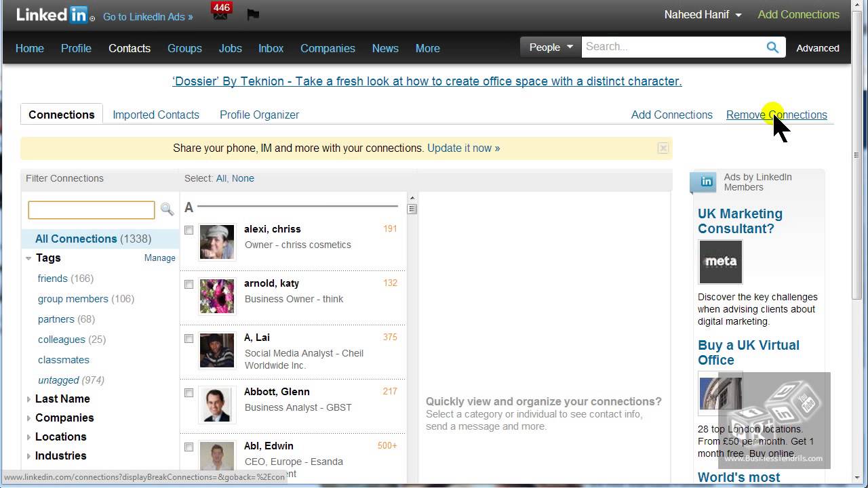Tick the checkbox for arnold, katy
Image resolution: width=868 pixels, height=488 pixels.
click(189, 284)
